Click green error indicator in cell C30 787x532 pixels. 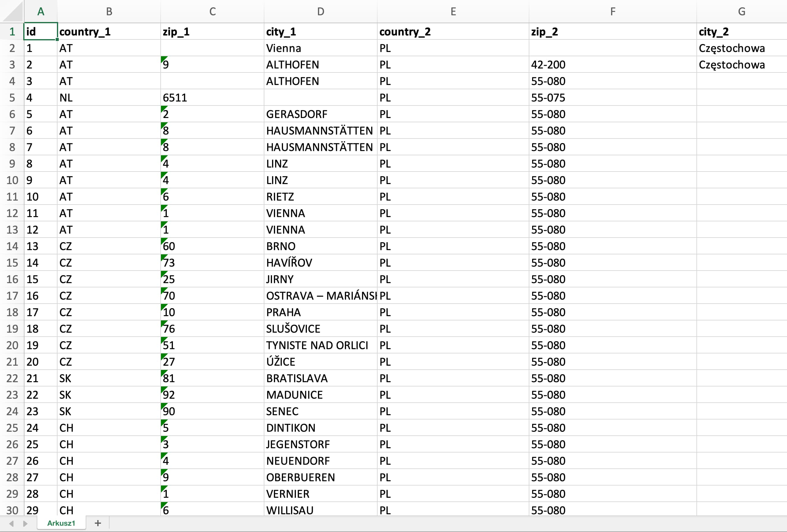pyautogui.click(x=163, y=504)
